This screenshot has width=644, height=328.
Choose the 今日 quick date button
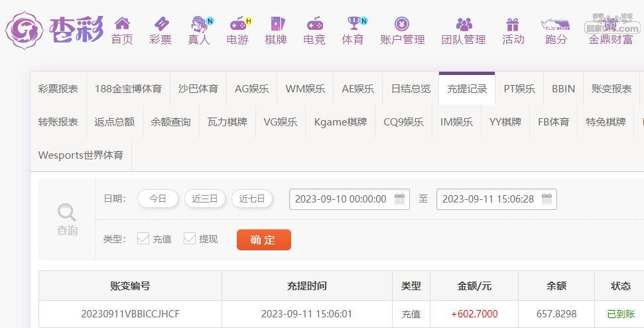point(158,199)
